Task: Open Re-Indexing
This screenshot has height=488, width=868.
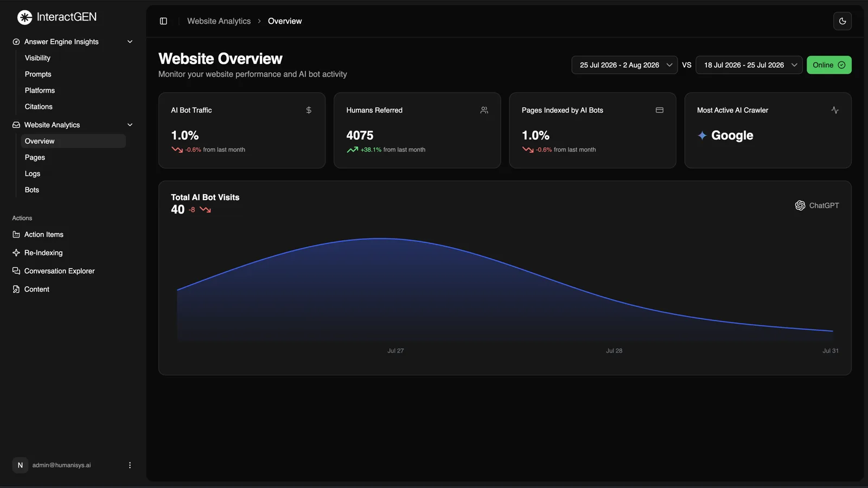Action: [43, 253]
